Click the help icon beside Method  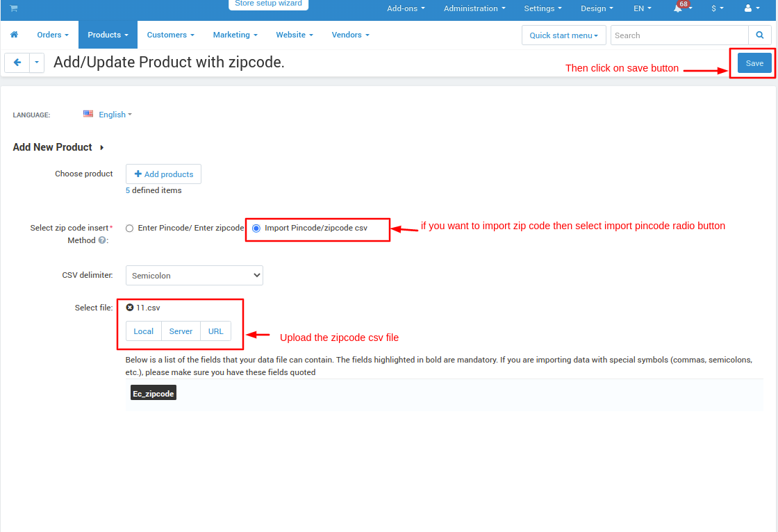pyautogui.click(x=101, y=240)
